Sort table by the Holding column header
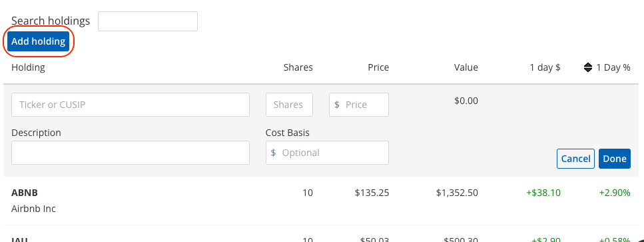 coord(29,67)
